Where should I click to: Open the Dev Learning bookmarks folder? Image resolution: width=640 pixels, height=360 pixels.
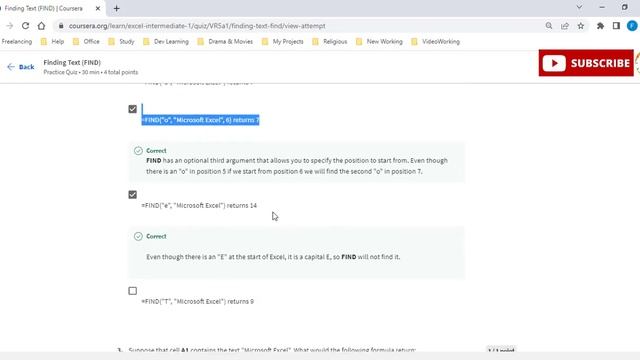click(166, 42)
